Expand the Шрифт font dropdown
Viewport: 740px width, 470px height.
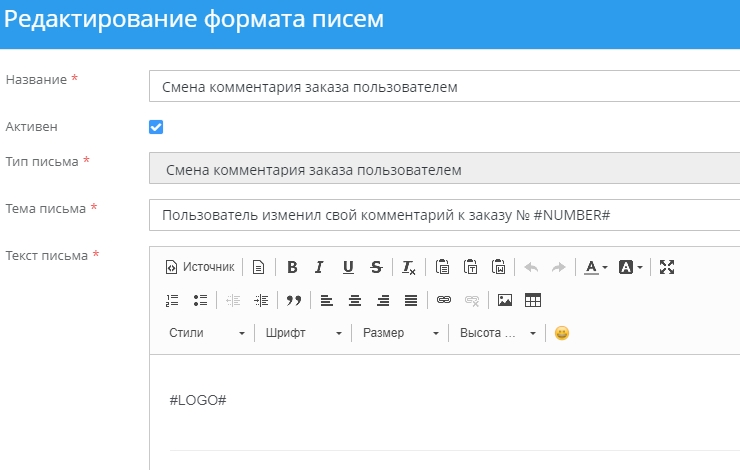(x=304, y=333)
